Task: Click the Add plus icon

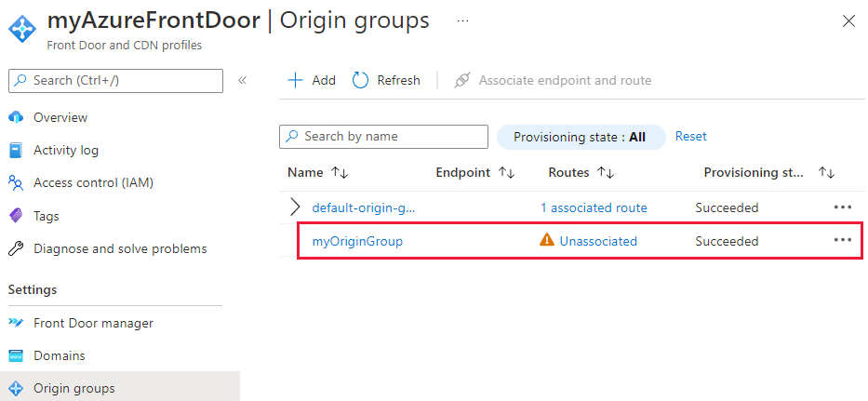Action: pos(296,81)
